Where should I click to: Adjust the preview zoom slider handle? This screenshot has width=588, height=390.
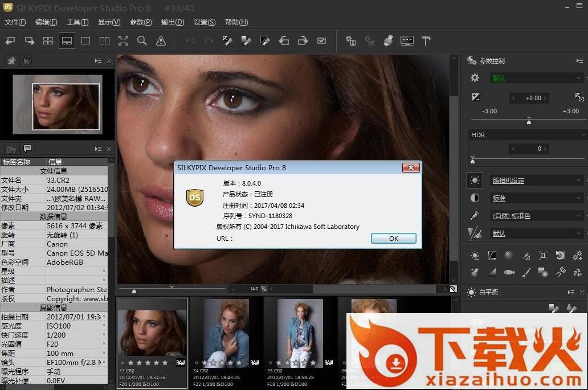[x=134, y=291]
